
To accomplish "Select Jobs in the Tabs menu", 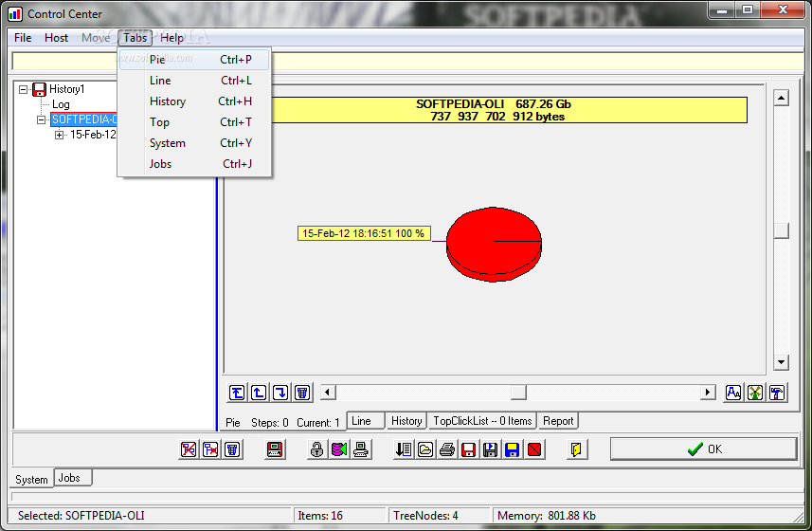I will click(x=194, y=164).
